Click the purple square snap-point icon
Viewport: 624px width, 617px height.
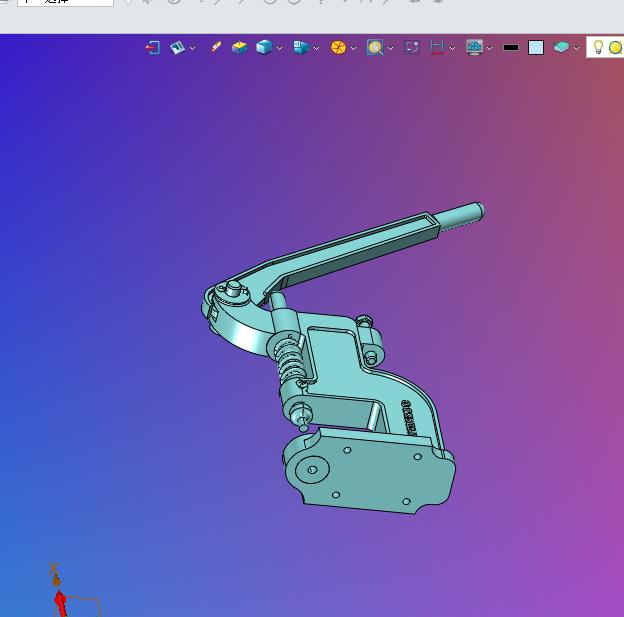click(x=411, y=48)
